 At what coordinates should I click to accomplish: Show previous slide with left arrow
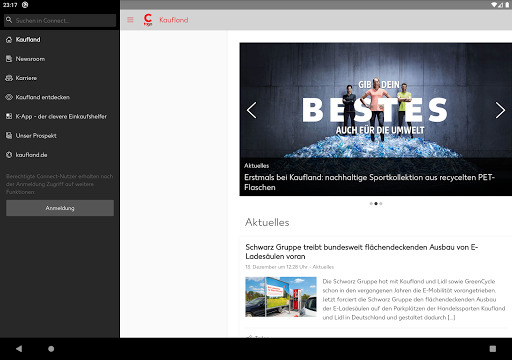click(252, 110)
